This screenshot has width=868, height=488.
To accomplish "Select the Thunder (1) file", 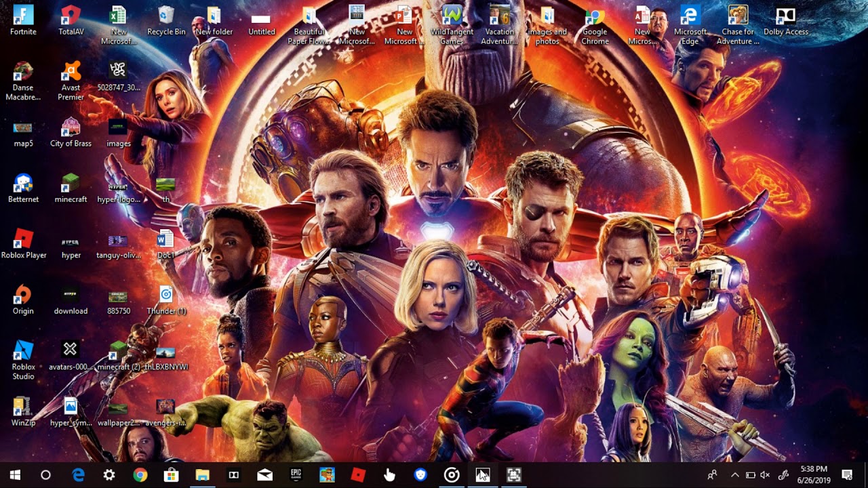I will [x=166, y=300].
